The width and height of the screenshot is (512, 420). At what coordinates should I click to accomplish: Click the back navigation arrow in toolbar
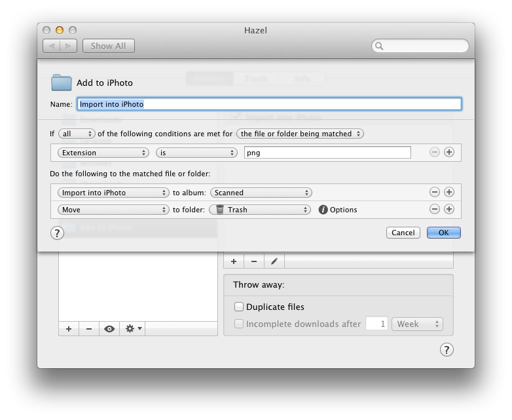pyautogui.click(x=52, y=46)
